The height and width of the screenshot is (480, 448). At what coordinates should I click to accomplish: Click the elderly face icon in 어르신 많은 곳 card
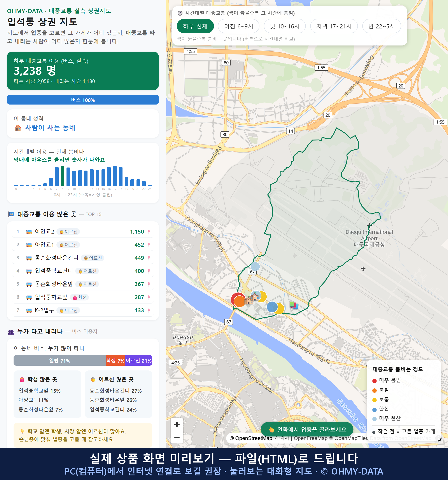(93, 379)
